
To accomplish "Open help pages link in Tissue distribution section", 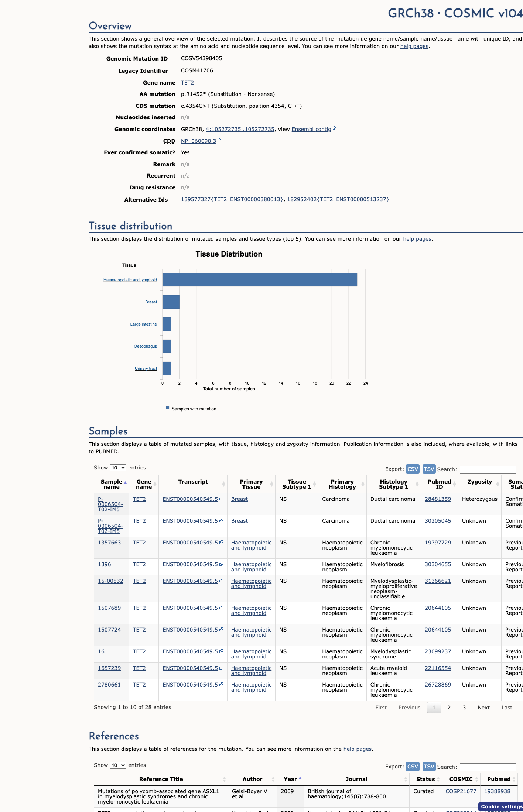I will (417, 239).
